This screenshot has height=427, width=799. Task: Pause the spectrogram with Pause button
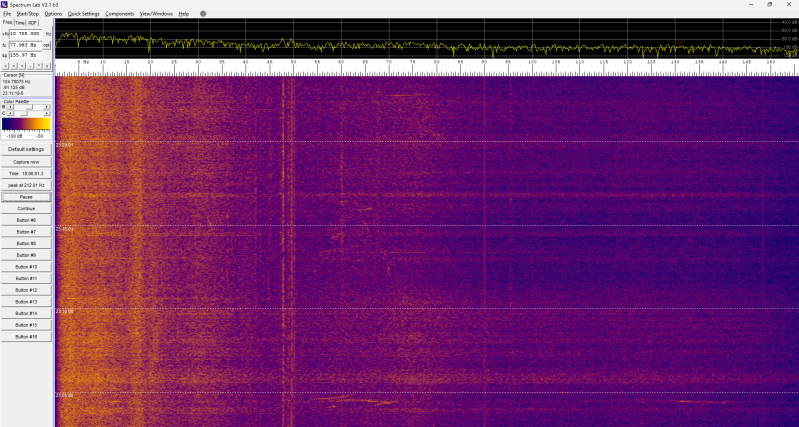tap(26, 197)
